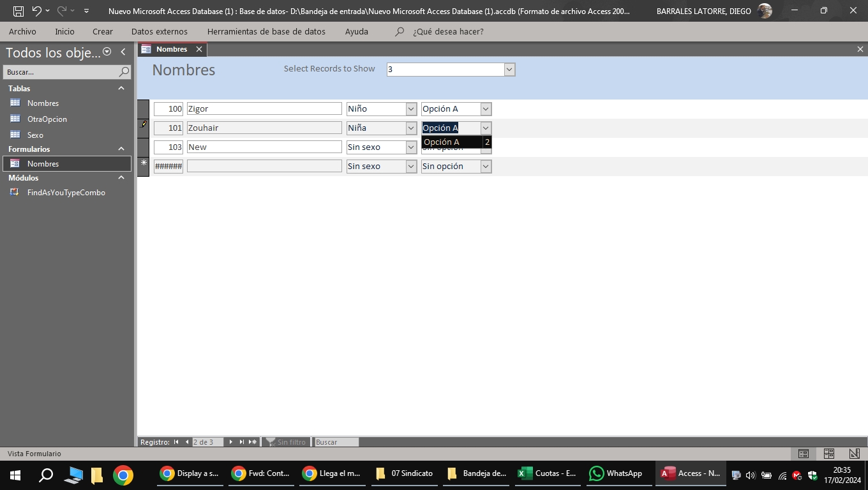The width and height of the screenshot is (868, 490).
Task: Click the Sin filtro filter indicator
Action: pyautogui.click(x=286, y=442)
